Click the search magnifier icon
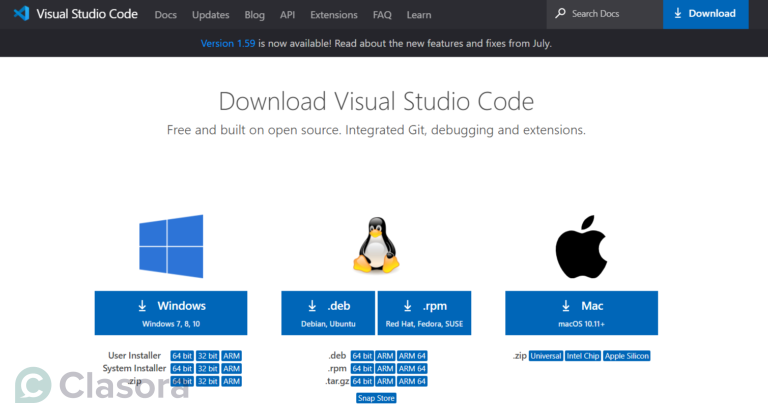Screen dimensions: 768x412 pos(560,13)
